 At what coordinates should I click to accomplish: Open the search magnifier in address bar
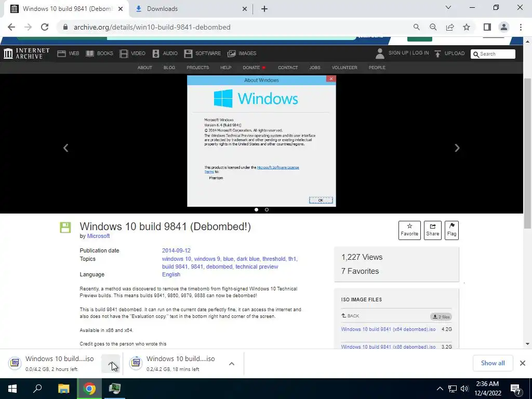416,27
